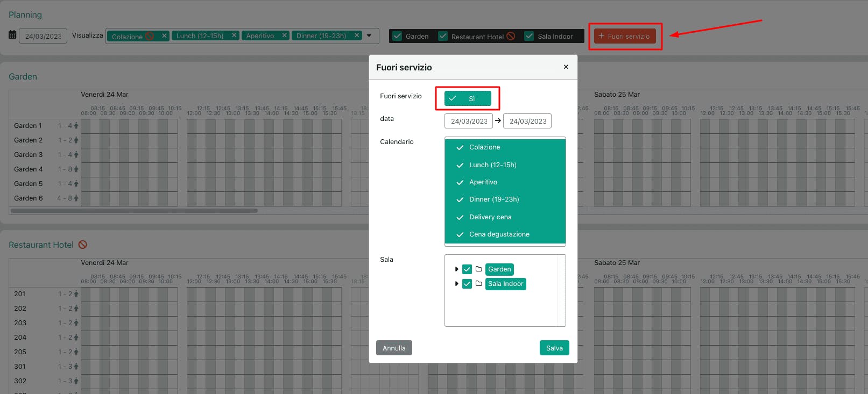
Task: Click the Garden 4 table row label
Action: (x=28, y=169)
